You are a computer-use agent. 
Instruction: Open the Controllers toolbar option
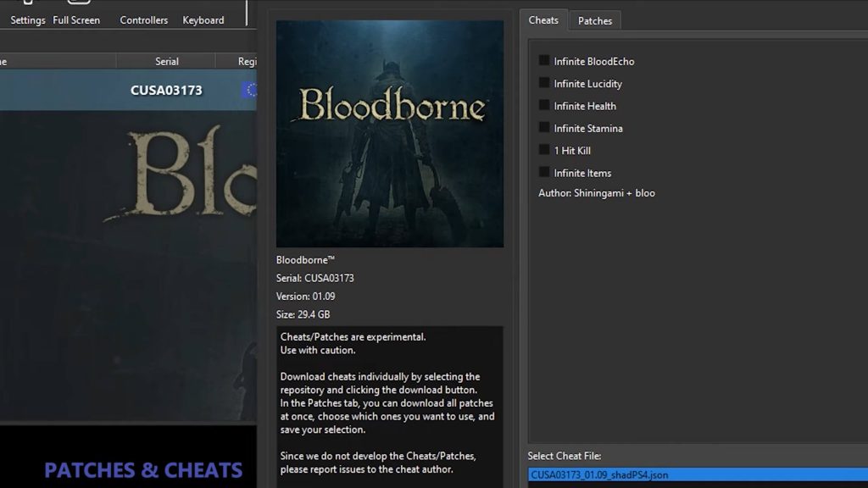click(143, 19)
